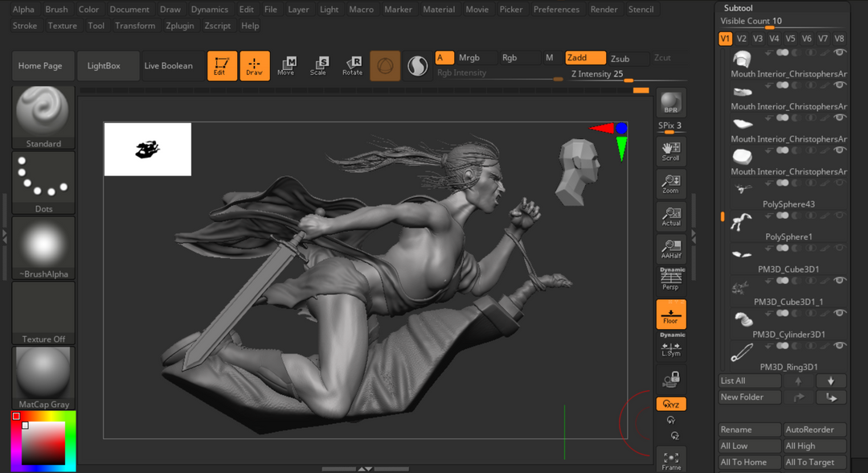The width and height of the screenshot is (868, 473).
Task: Open the Standard brush picker
Action: point(43,117)
